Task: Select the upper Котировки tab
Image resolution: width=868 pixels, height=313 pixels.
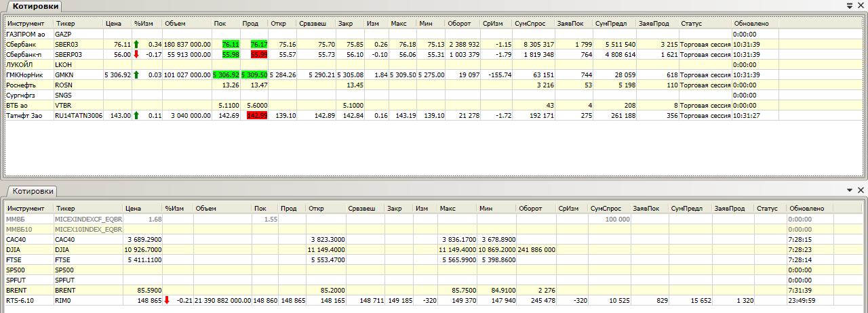Action: [x=35, y=6]
